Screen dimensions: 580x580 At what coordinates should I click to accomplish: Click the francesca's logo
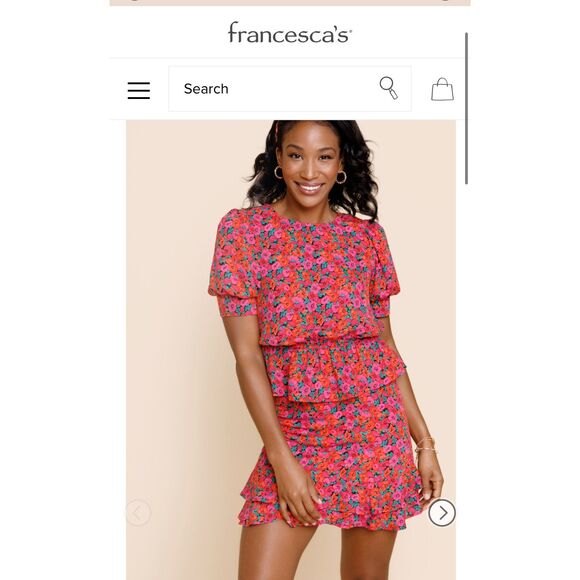coord(290,33)
